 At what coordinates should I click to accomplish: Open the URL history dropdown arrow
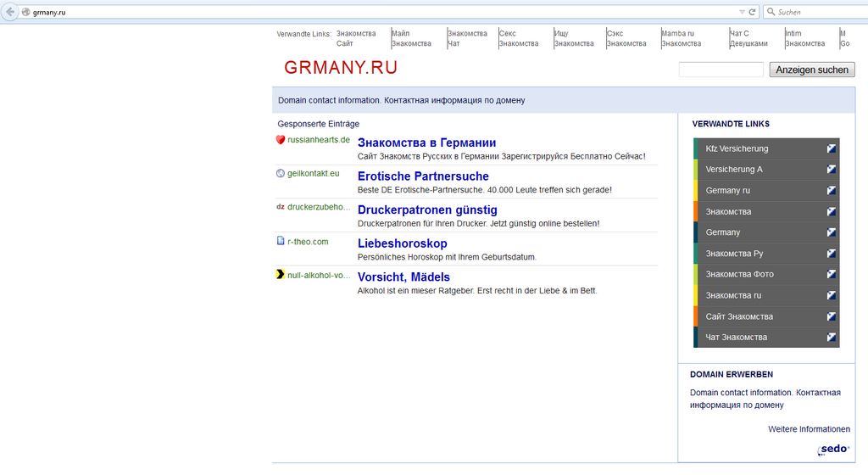(x=742, y=12)
